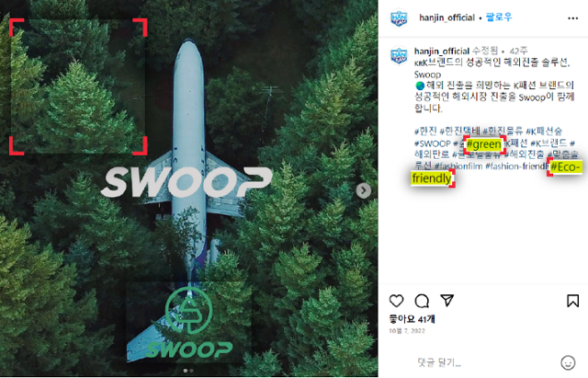Open the #SWOOP hashtag
588x378 pixels.
433,143
